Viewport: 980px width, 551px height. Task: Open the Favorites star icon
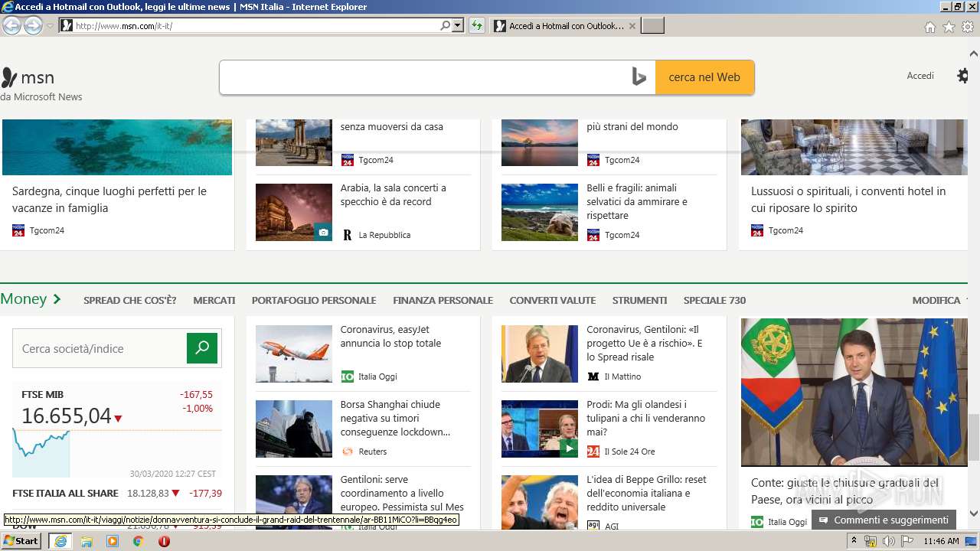pos(949,27)
